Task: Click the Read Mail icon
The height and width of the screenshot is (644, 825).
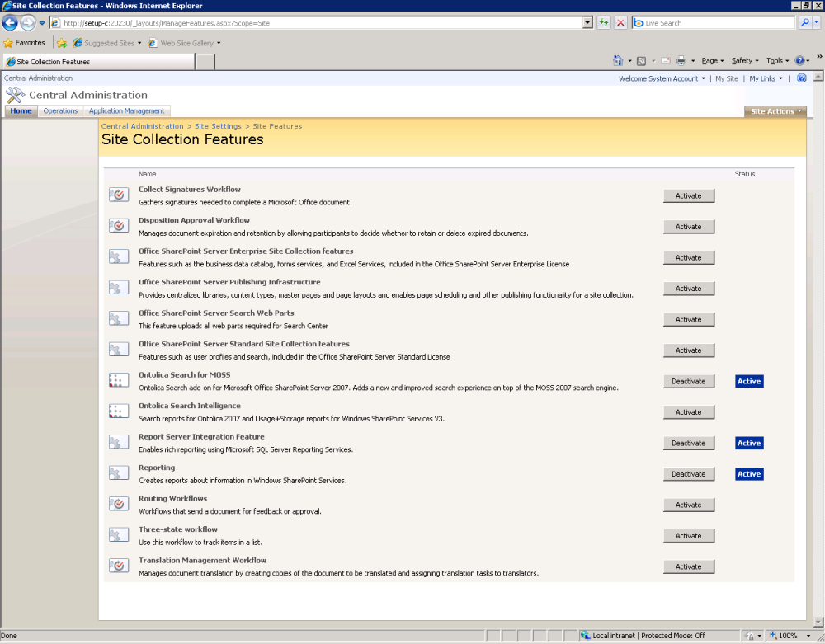Action: coord(666,60)
